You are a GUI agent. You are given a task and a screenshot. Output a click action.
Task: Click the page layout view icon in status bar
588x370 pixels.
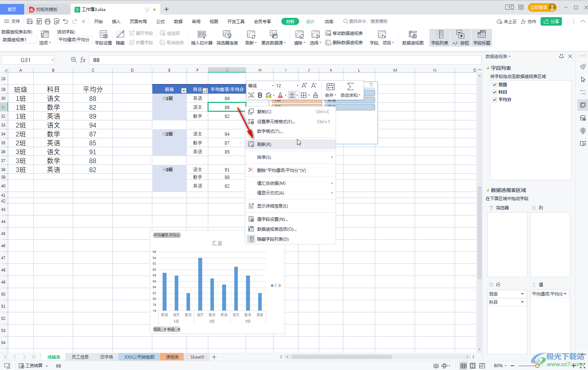click(x=472, y=366)
